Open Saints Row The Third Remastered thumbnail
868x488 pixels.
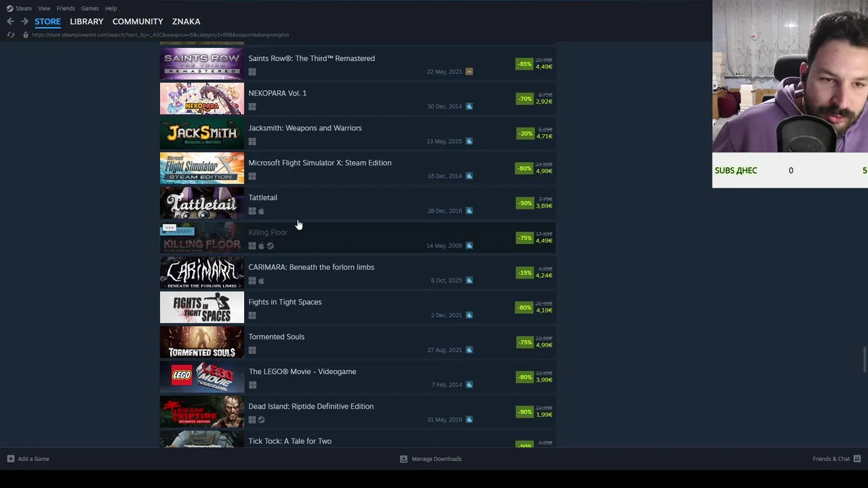point(202,64)
